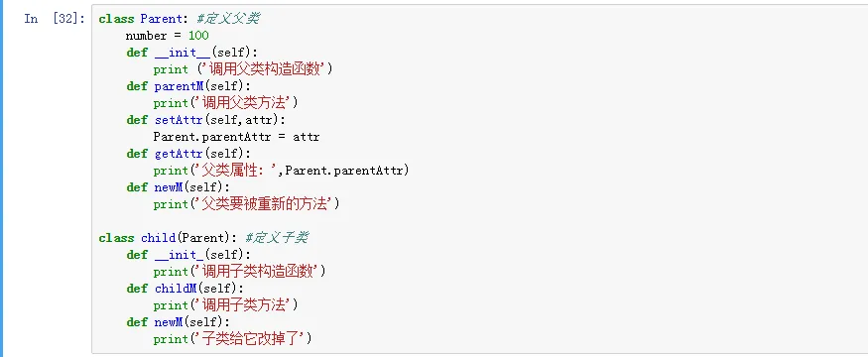Viewport: 868px width, 357px height.
Task: Click the '调用子类构造函数' print line
Action: (x=240, y=272)
